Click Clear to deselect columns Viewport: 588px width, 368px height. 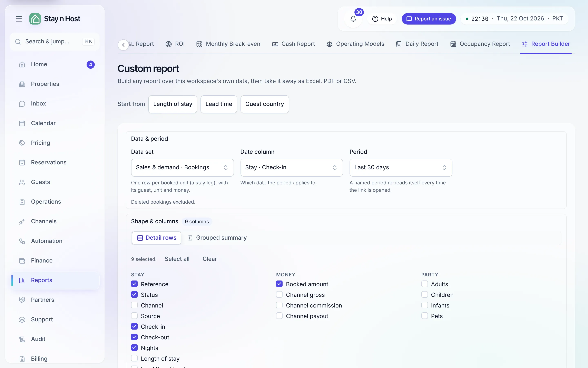tap(210, 259)
